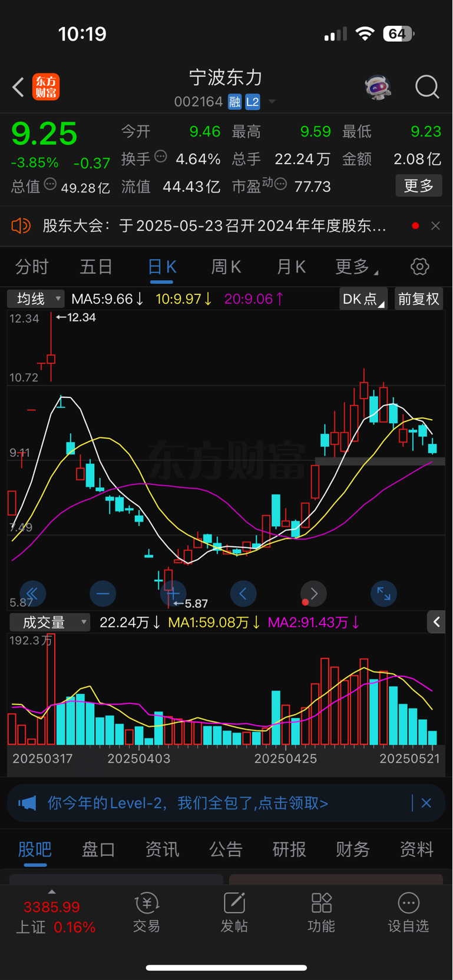The height and width of the screenshot is (980, 453).
Task: Select the 月K chart tab
Action: (291, 267)
